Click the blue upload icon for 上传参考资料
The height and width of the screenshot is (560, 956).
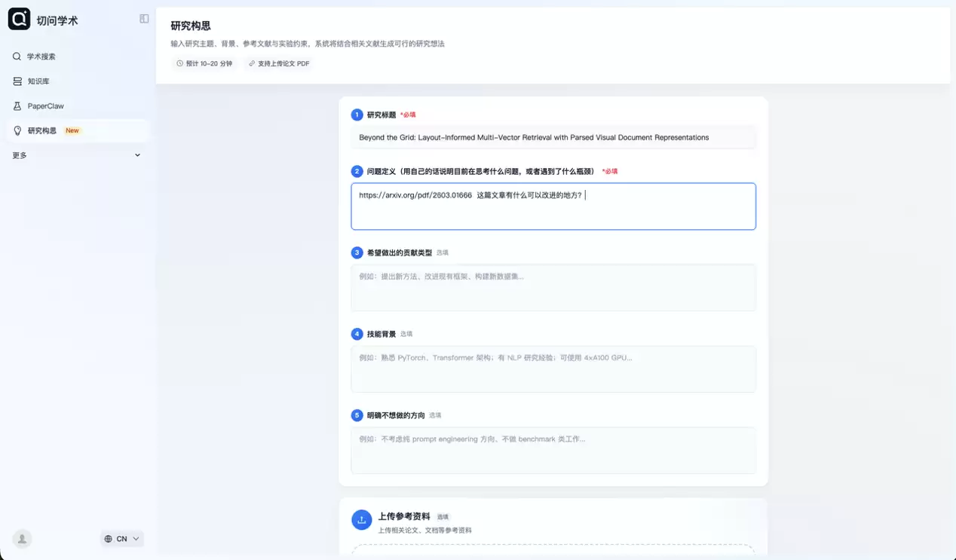pos(362,519)
